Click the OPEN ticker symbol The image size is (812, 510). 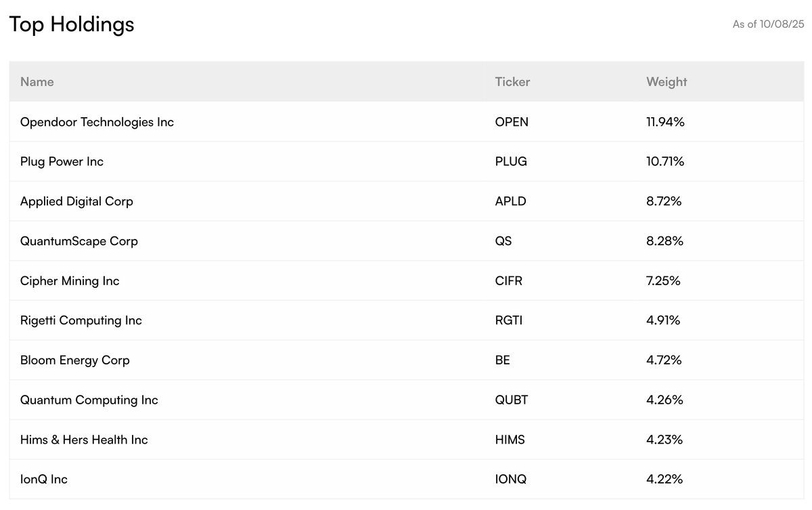coord(512,122)
